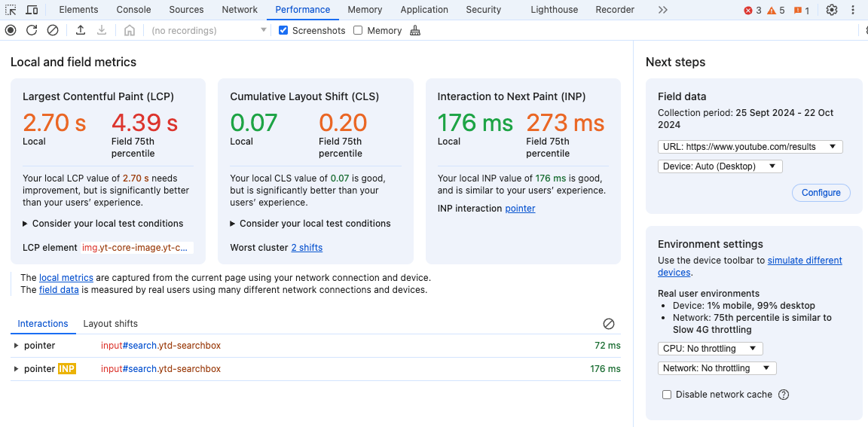Screen dimensions: 868x427
Task: Open the Application tab
Action: coord(424,10)
